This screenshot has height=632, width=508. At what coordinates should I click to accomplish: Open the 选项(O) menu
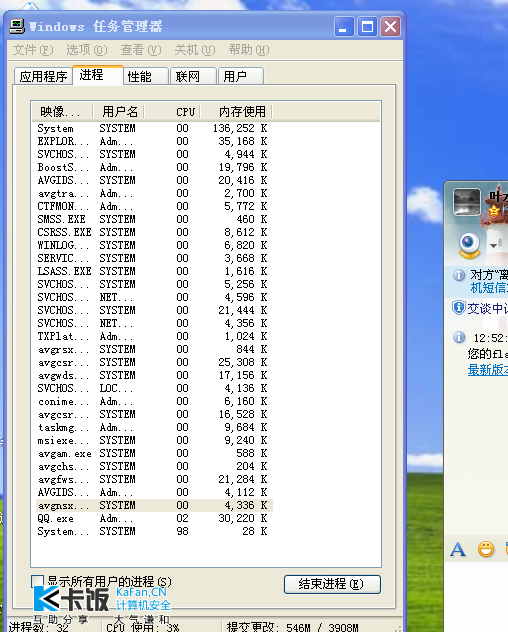[x=87, y=50]
